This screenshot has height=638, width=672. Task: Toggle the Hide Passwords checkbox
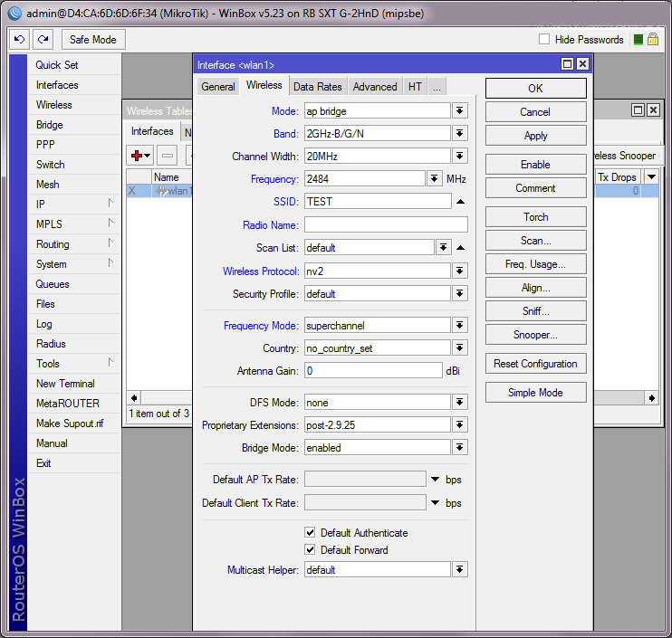544,40
